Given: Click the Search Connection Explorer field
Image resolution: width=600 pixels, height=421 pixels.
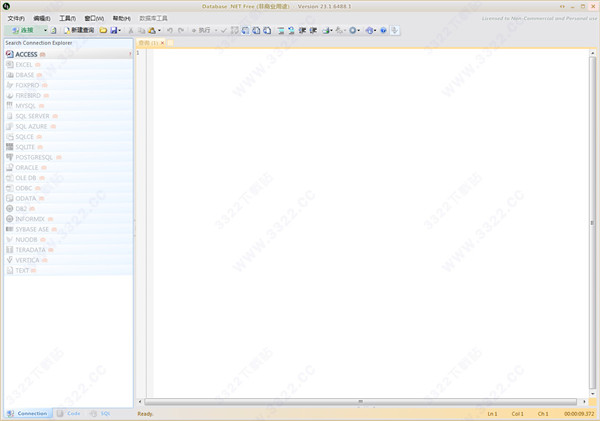Looking at the screenshot, I should coord(68,43).
